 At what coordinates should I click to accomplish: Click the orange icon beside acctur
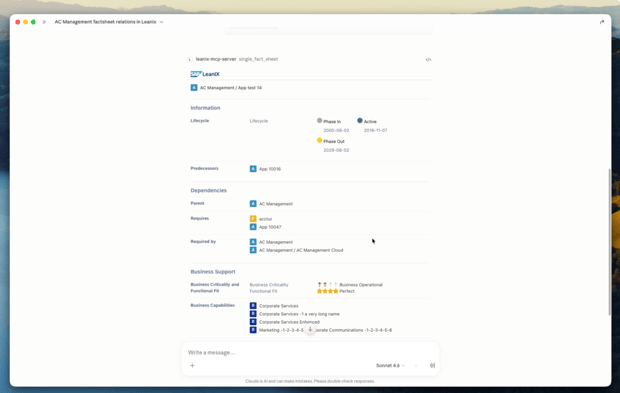coord(253,219)
